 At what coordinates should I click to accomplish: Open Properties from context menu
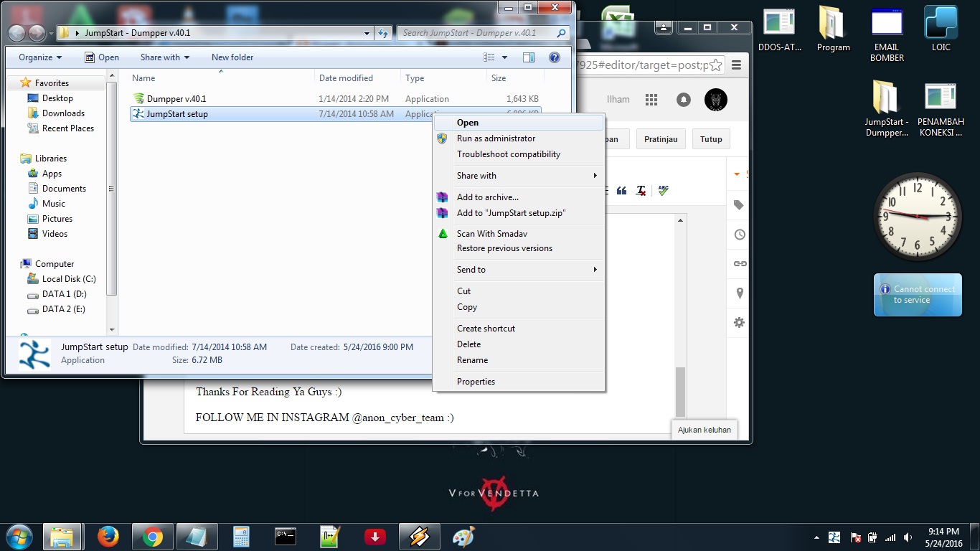(x=519, y=382)
